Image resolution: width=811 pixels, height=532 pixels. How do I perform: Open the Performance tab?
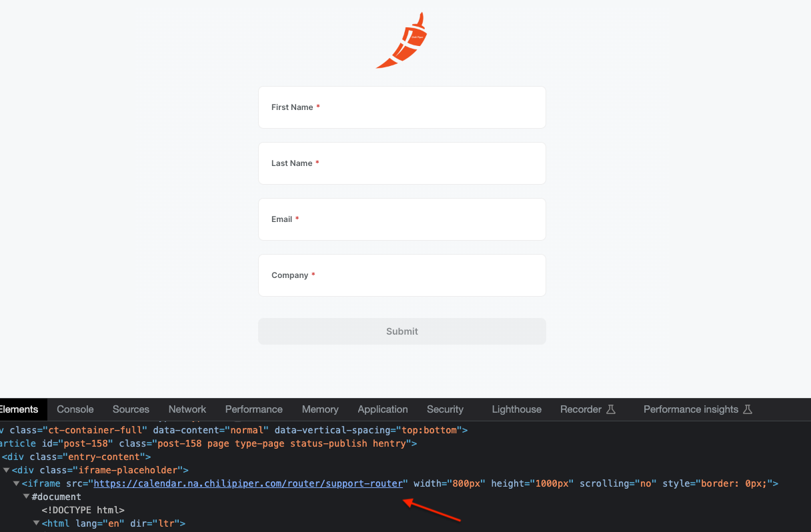click(x=254, y=409)
